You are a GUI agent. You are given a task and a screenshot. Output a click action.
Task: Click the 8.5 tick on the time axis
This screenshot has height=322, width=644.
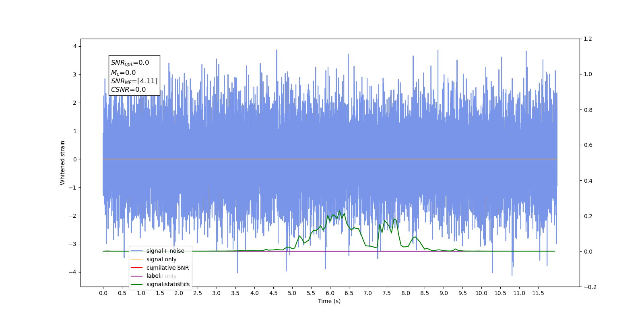425,293
